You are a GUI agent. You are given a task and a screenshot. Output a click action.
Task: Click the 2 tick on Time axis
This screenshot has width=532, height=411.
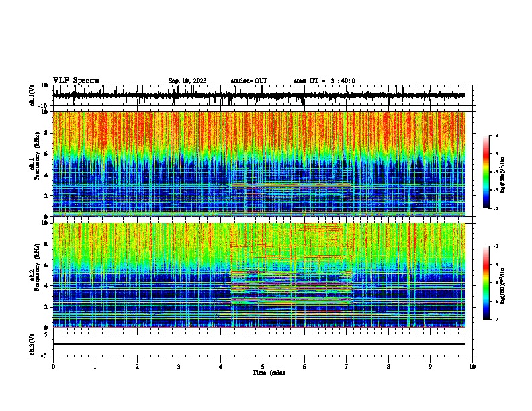tap(137, 367)
